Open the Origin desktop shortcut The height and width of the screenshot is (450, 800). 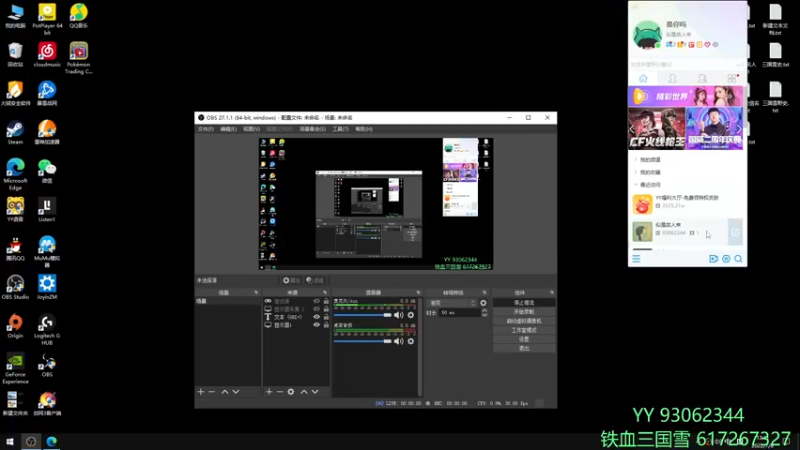coord(15,327)
